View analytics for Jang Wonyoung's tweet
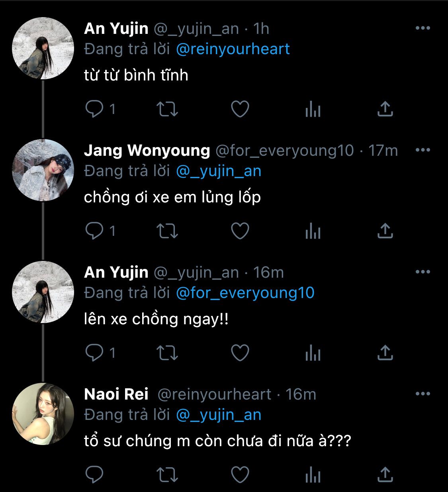 coord(313,231)
